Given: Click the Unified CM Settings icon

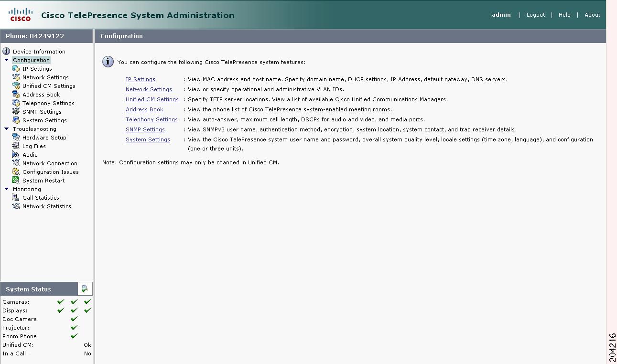Looking at the screenshot, I should [x=16, y=86].
